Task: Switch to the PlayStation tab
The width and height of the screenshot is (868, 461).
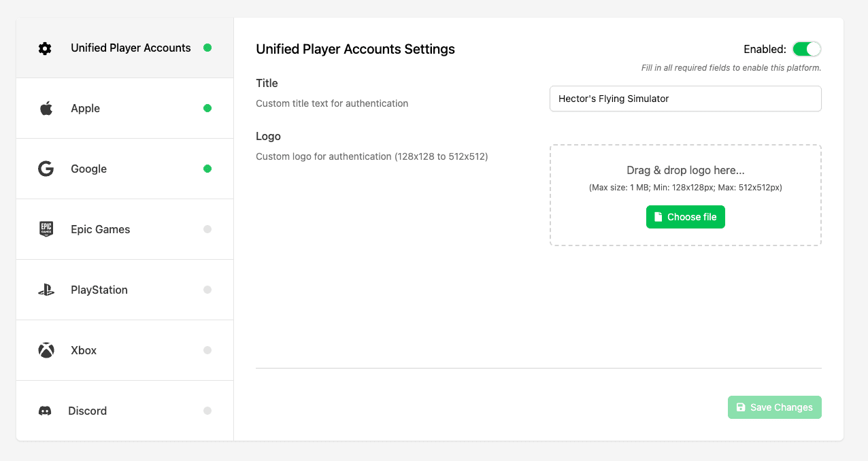Action: 99,290
